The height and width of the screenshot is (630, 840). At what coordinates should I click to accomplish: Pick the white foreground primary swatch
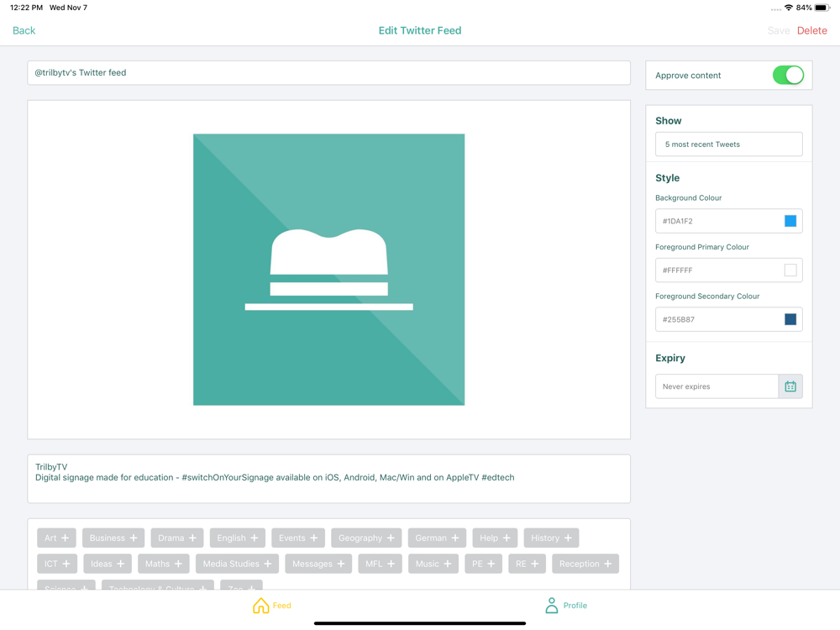pos(790,270)
